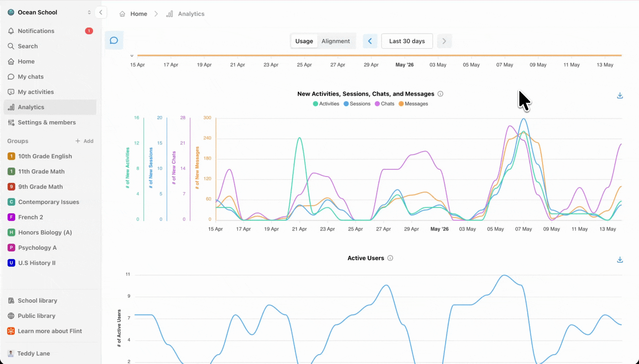This screenshot has width=639, height=364.
Task: Click the red notification count badge
Action: [x=89, y=31]
